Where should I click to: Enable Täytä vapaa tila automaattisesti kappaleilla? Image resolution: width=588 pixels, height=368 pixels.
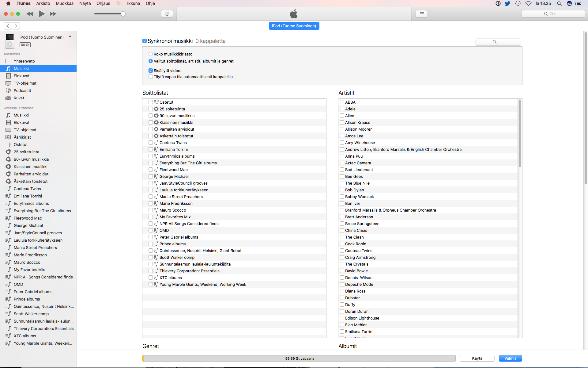point(151,77)
